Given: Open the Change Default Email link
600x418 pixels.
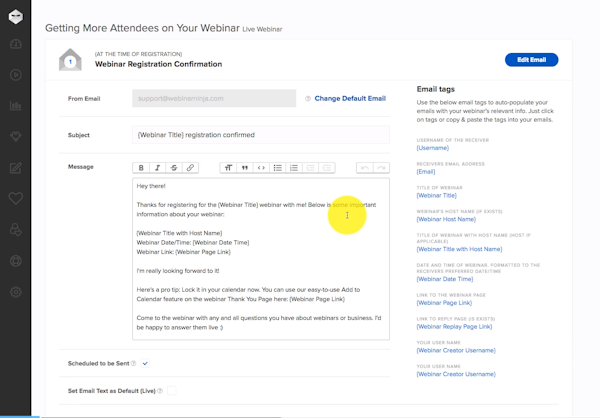Looking at the screenshot, I should tap(350, 99).
